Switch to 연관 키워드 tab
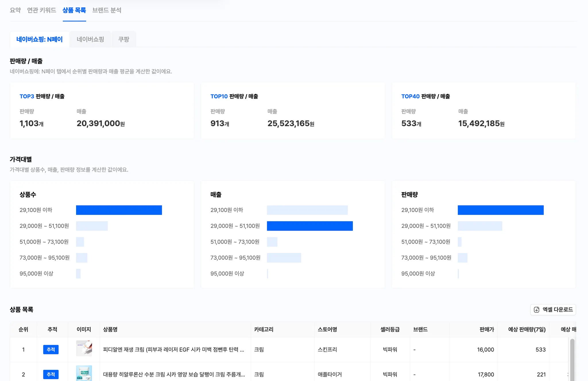This screenshot has width=588, height=381. [42, 10]
